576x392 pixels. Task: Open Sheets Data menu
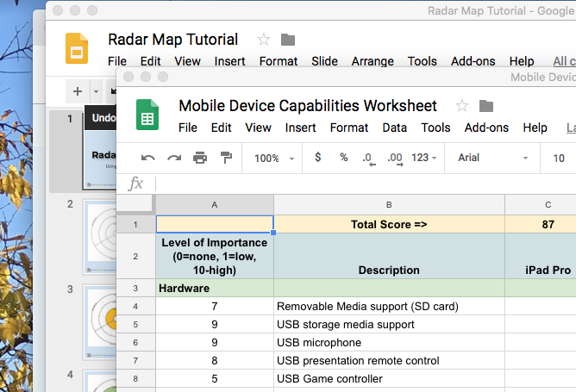coord(395,128)
